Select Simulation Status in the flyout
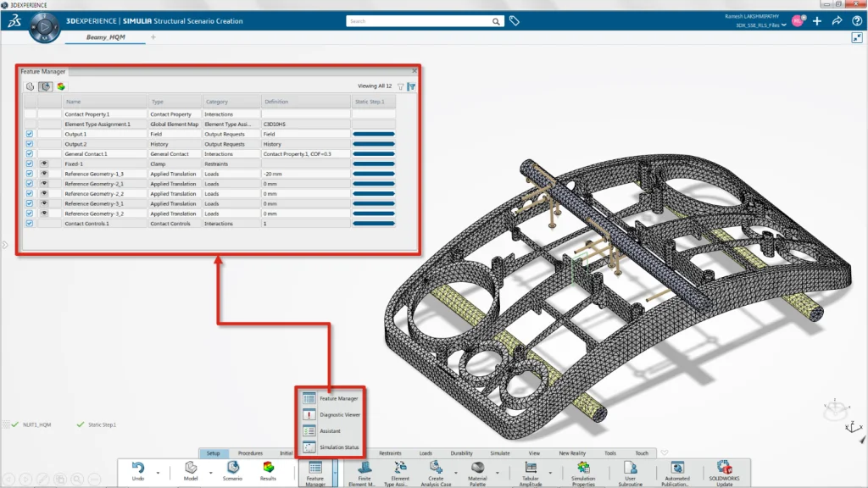Viewport: 868px width, 488px height. click(339, 447)
